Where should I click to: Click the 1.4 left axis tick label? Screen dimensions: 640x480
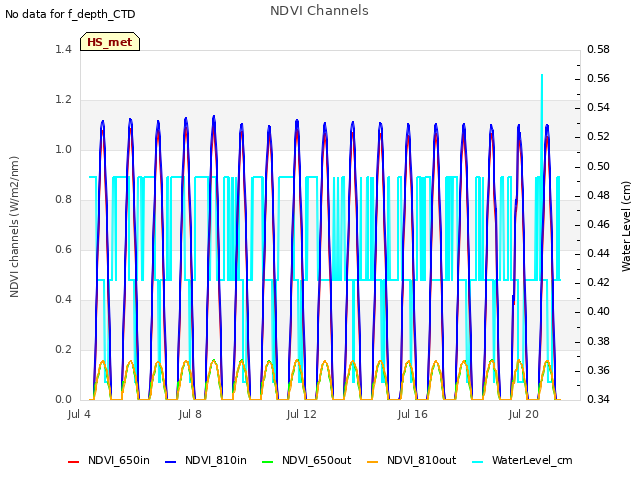click(63, 49)
